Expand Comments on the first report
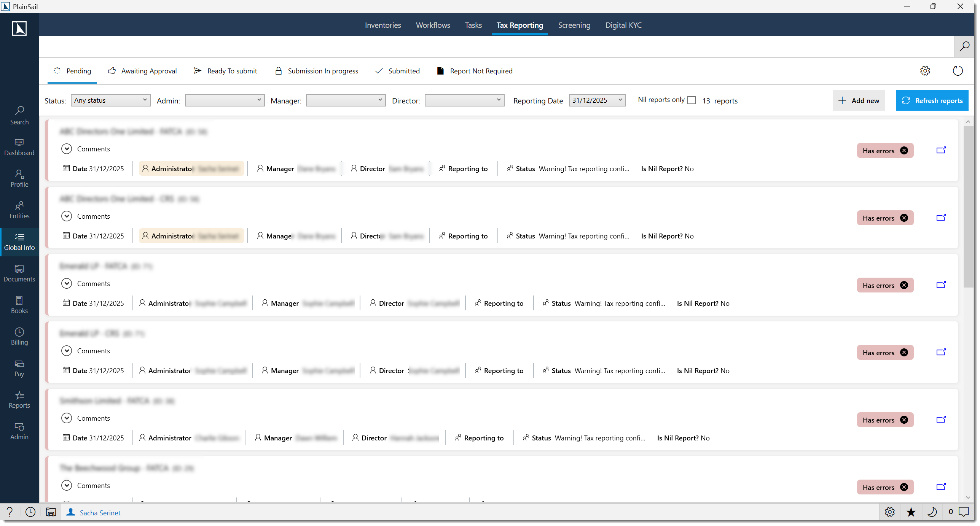The width and height of the screenshot is (980, 526). 67,149
